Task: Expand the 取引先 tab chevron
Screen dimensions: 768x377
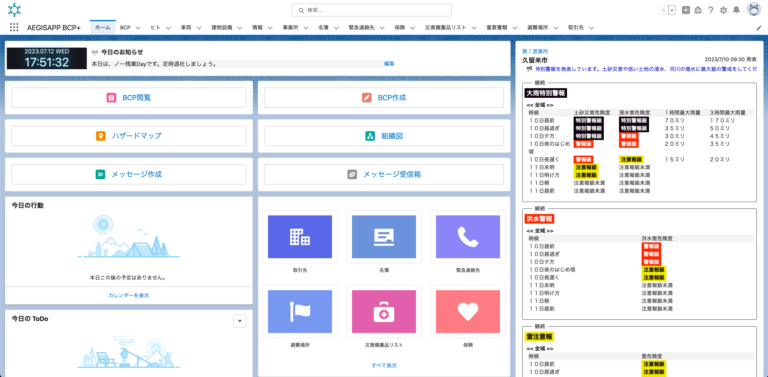Action: point(592,28)
